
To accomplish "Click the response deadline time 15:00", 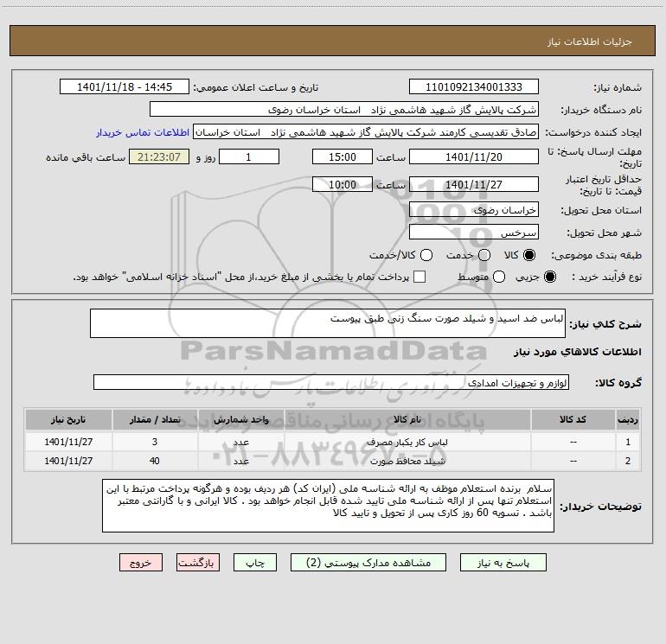I will (343, 156).
